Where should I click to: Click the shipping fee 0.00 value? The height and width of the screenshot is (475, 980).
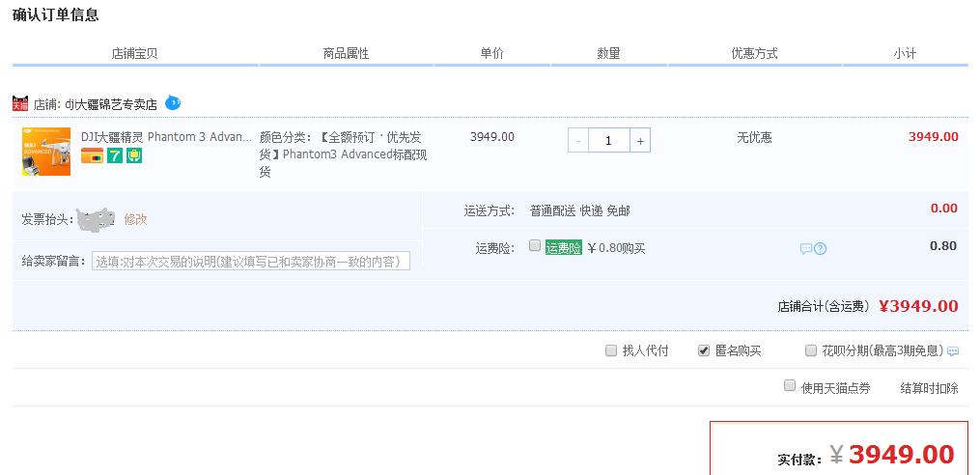coord(943,209)
